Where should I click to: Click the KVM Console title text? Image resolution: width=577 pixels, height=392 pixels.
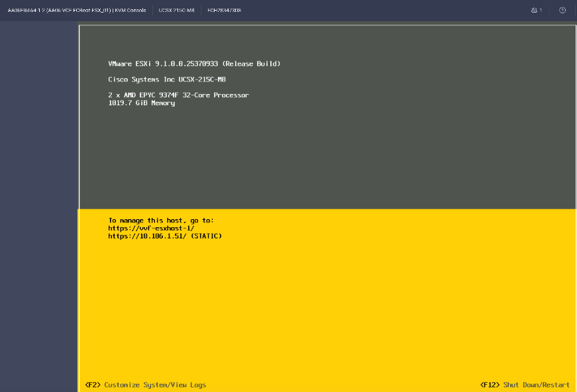[77, 11]
